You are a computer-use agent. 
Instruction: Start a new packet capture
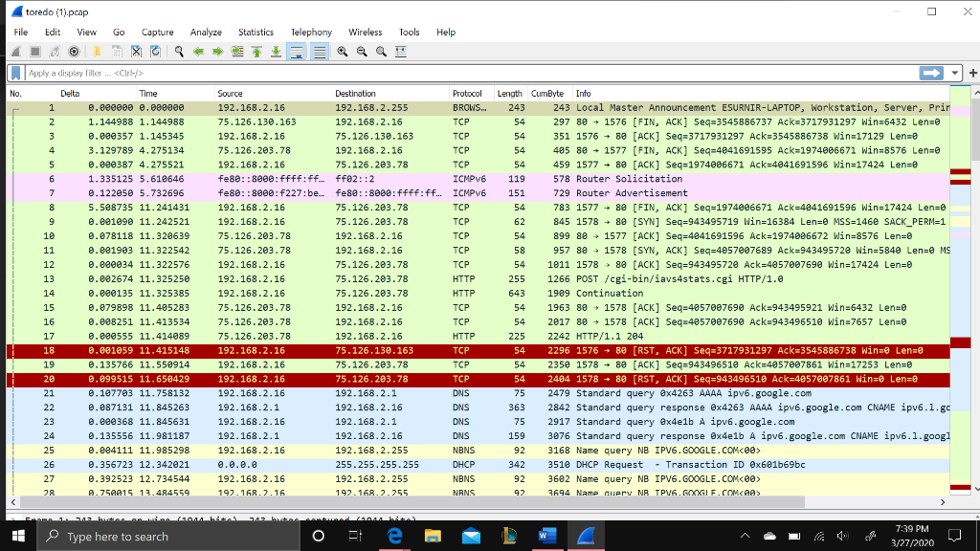(14, 51)
